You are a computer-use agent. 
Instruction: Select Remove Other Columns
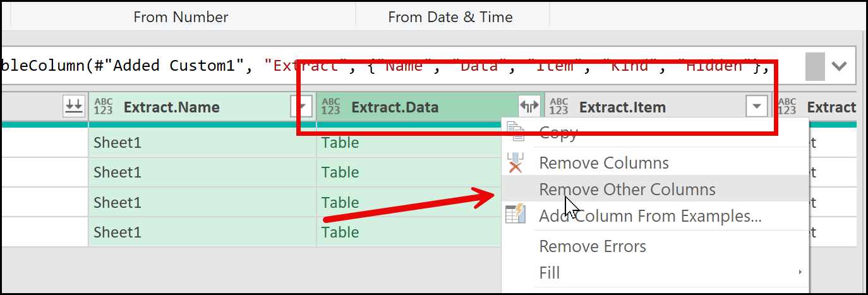(x=627, y=190)
